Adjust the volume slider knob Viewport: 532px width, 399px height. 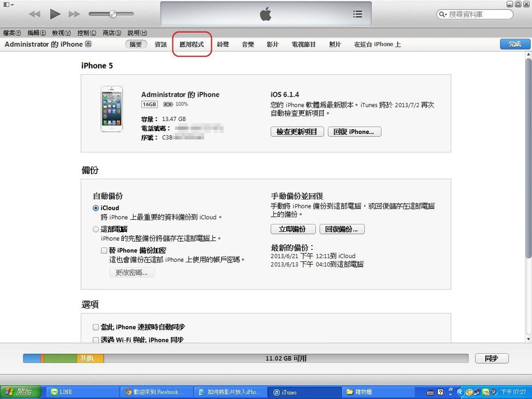tap(113, 14)
